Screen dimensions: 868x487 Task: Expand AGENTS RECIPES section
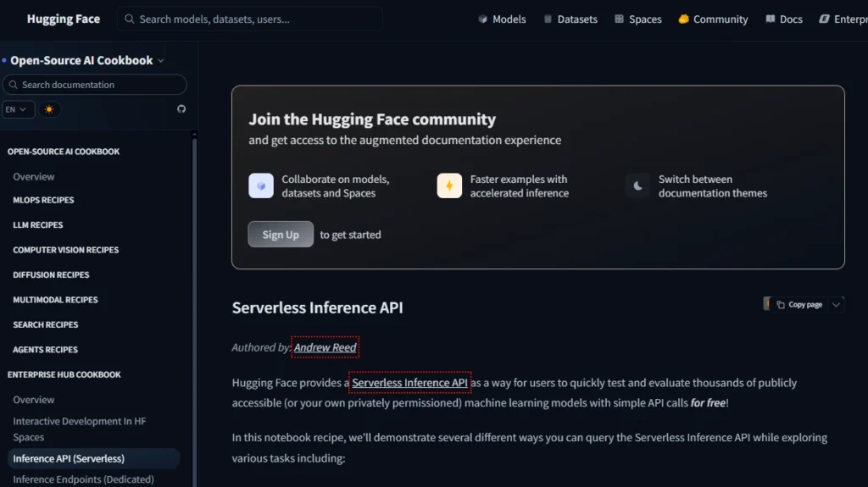(x=46, y=349)
